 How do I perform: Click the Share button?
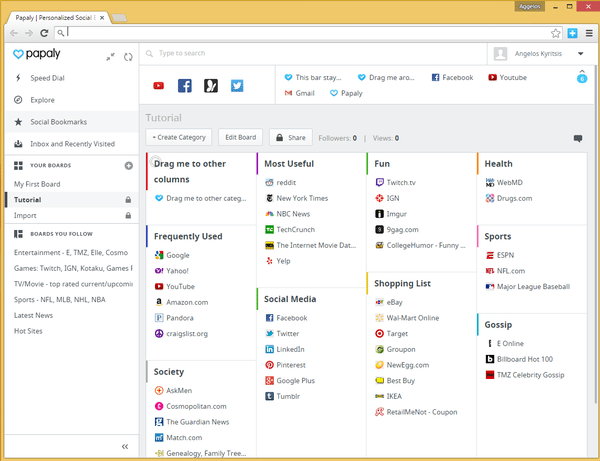(x=291, y=137)
